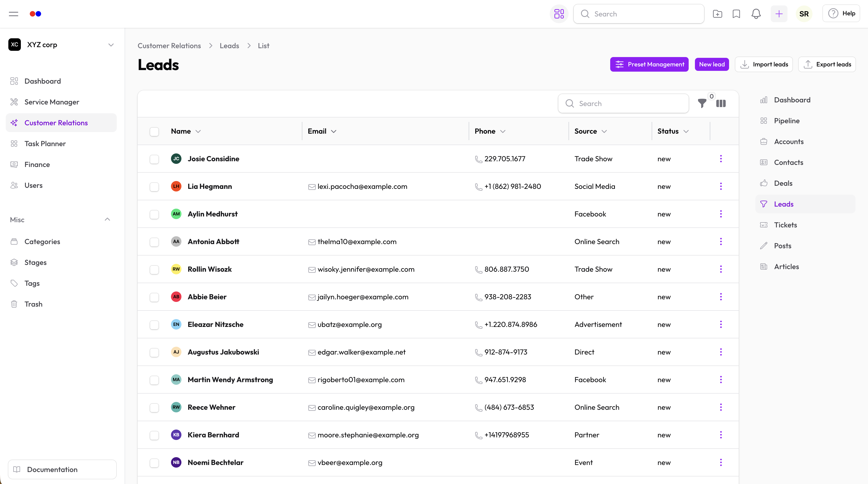Open row actions for Eleazar Nitzsche
The image size is (868, 484).
721,324
